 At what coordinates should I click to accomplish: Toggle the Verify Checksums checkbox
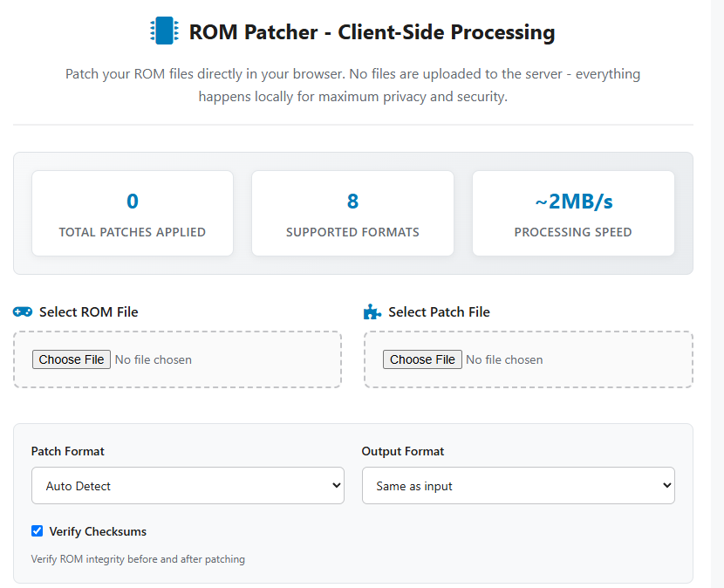coord(37,531)
